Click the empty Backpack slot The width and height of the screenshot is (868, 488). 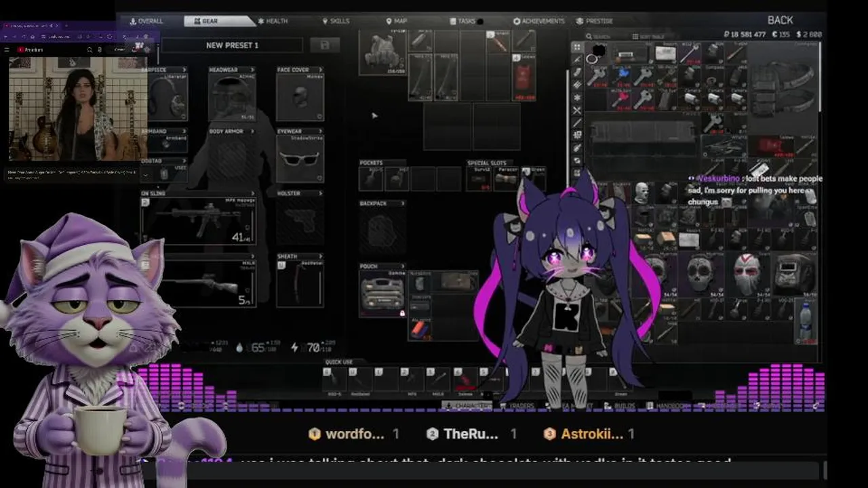click(x=382, y=231)
